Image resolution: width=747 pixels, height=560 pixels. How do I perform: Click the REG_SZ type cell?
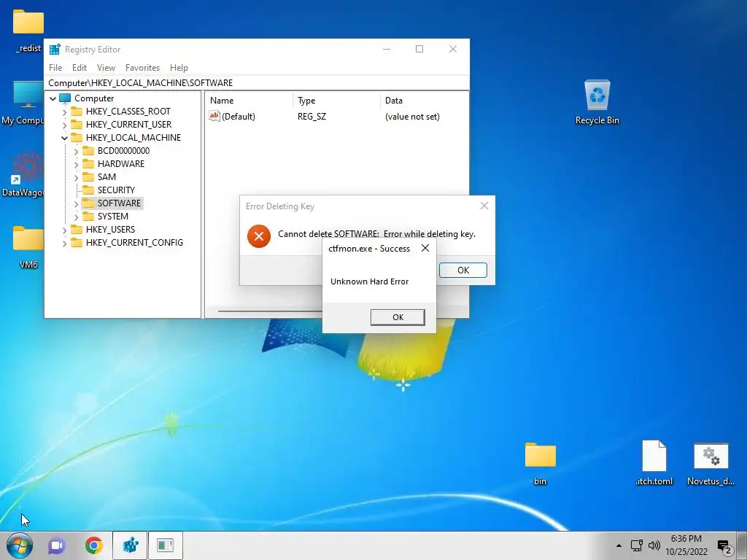(311, 117)
